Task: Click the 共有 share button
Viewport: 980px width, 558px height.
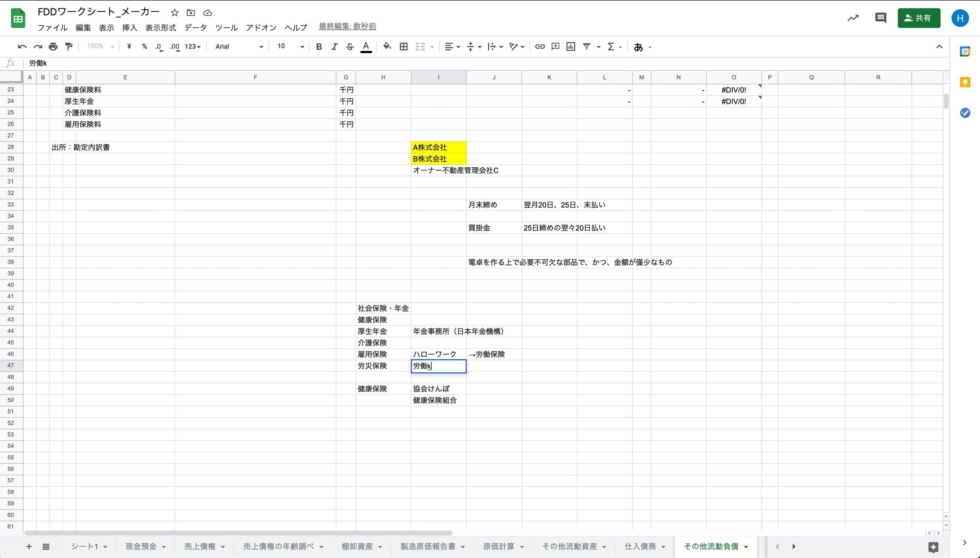Action: coord(919,18)
